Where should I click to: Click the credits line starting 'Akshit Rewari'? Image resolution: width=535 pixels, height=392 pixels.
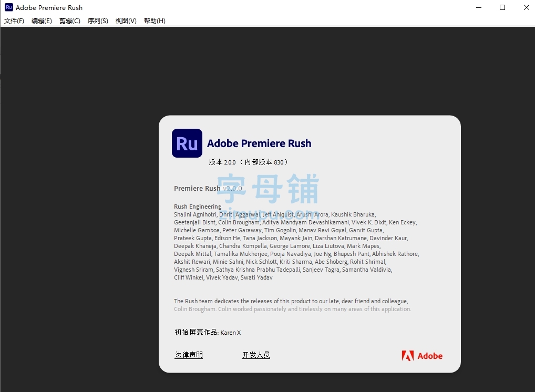280,262
